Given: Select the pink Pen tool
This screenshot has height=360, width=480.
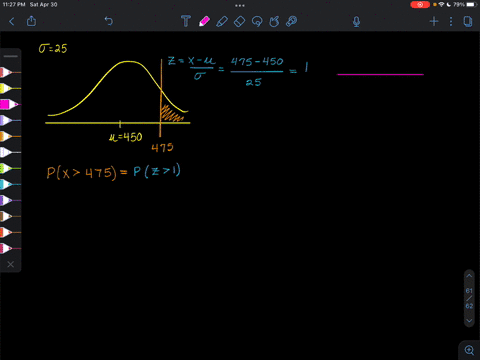Looking at the screenshot, I should (x=204, y=21).
